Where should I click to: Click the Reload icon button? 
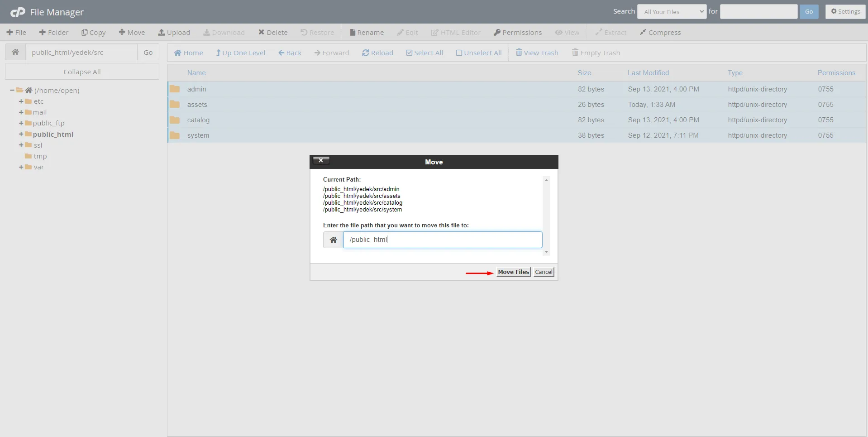(x=377, y=53)
